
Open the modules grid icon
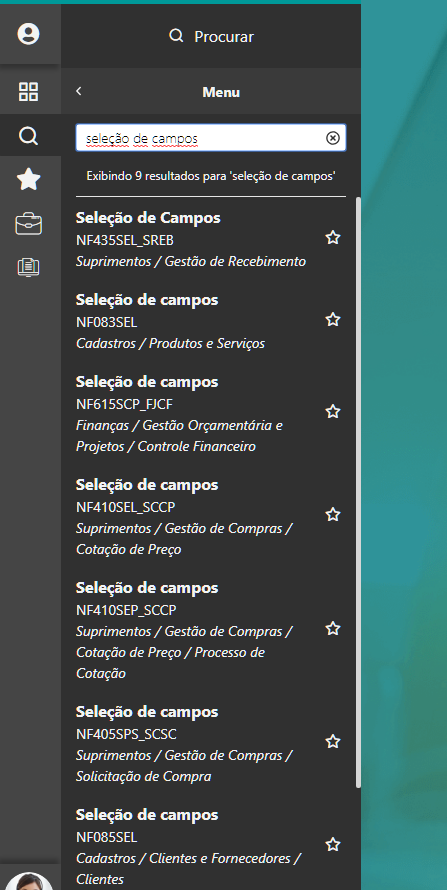28,91
